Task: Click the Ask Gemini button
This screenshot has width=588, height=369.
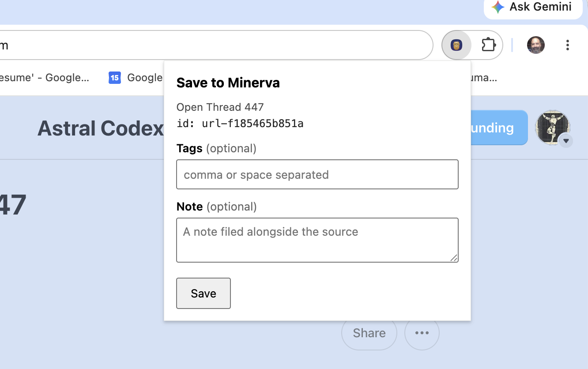Action: (x=533, y=8)
